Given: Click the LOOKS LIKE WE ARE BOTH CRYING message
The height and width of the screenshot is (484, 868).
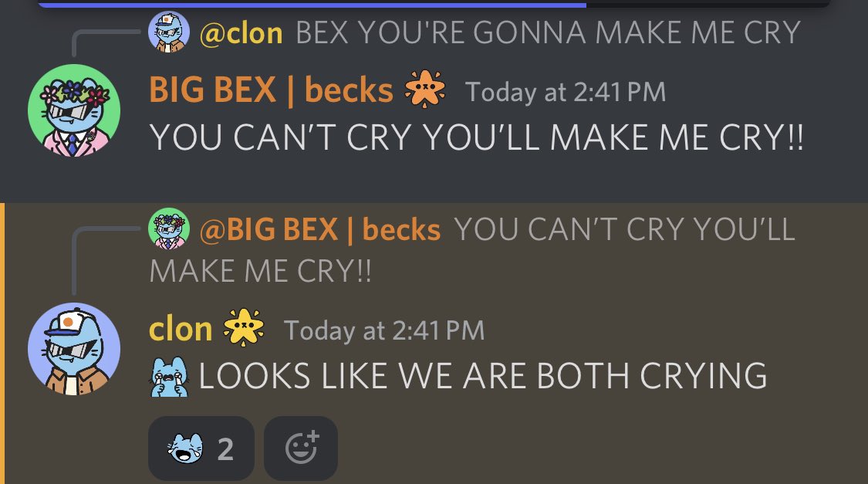Looking at the screenshot, I should [483, 376].
